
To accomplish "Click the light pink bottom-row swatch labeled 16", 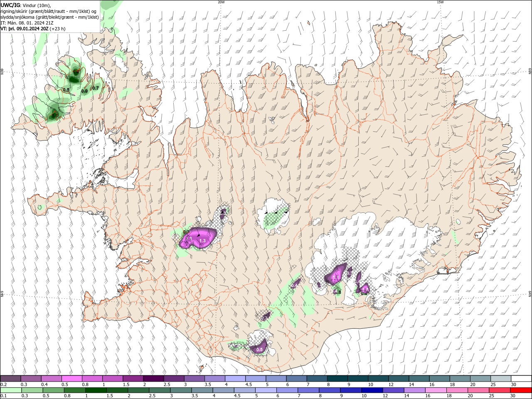I will (436, 390).
